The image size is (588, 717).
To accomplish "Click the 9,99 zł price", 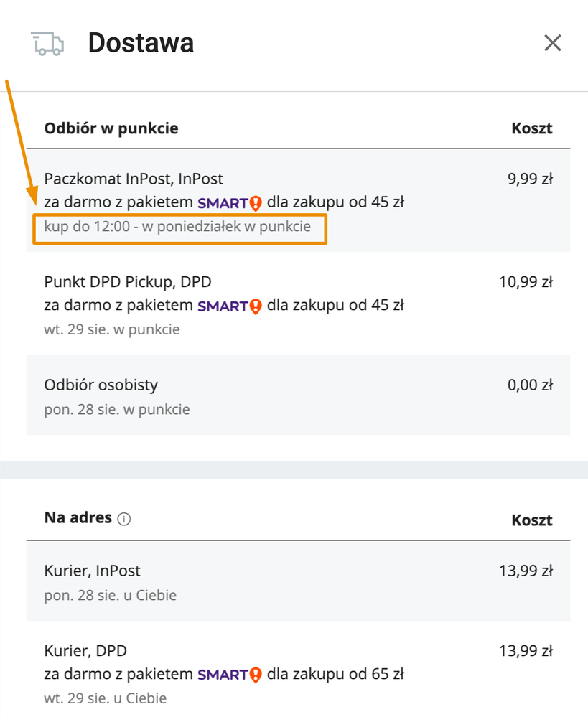I will click(530, 179).
